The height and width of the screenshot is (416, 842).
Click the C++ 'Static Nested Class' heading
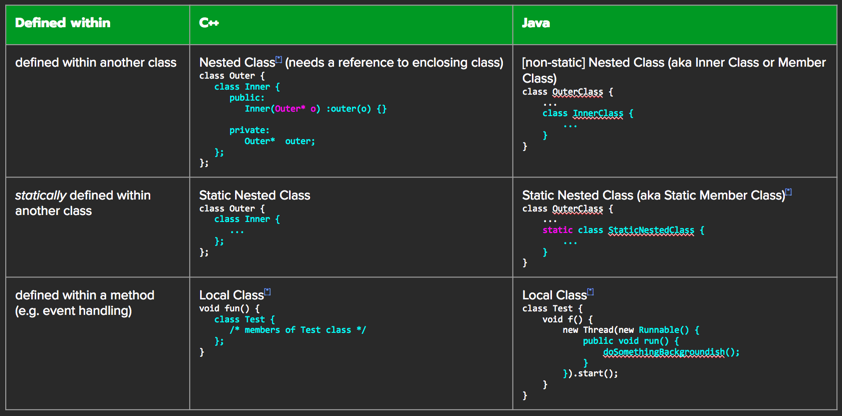tap(255, 195)
